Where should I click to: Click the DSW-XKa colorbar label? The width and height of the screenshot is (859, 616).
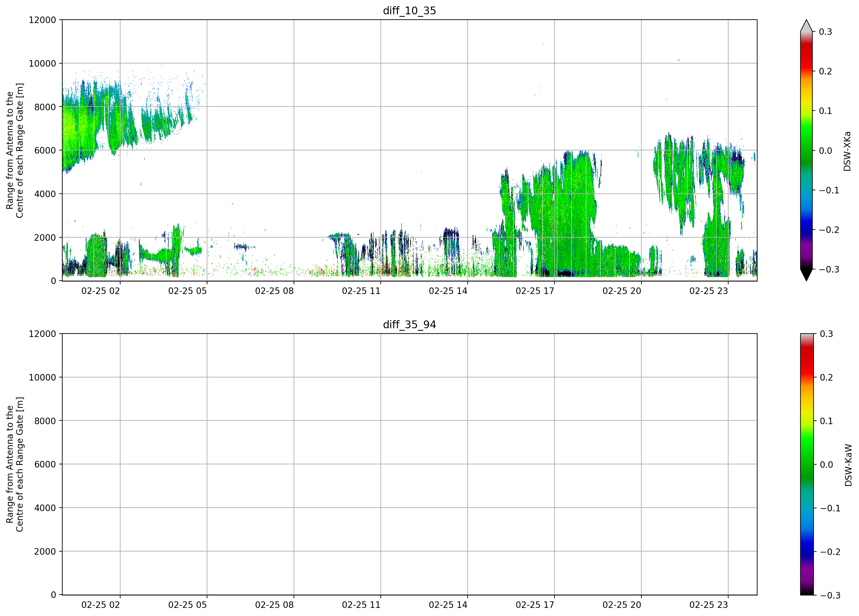pyautogui.click(x=847, y=151)
